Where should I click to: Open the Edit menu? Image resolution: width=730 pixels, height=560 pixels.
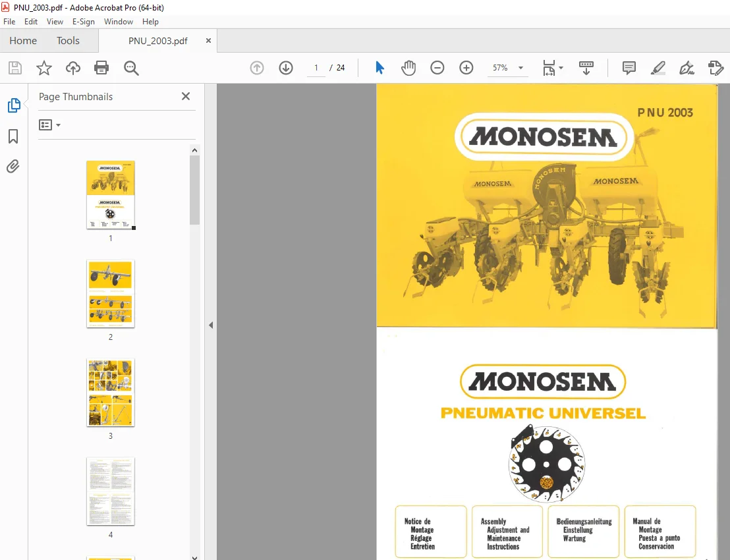(31, 22)
